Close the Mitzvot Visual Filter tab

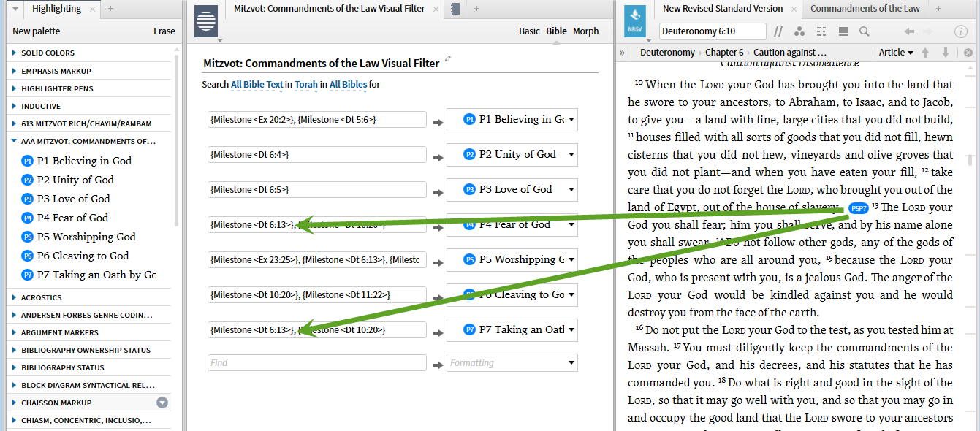pyautogui.click(x=436, y=9)
